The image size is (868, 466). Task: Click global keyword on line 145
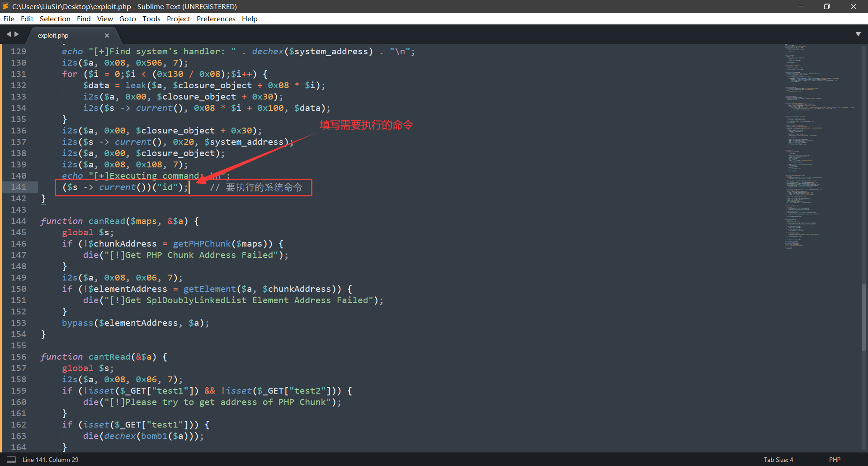(x=78, y=233)
